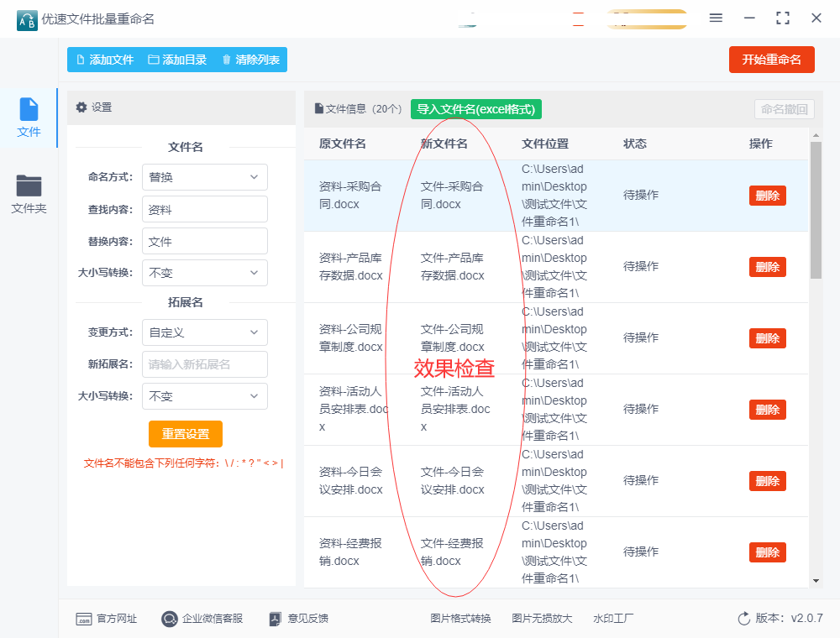Click the 意见反馈 feedback icon
The image size is (840, 638).
(x=276, y=620)
